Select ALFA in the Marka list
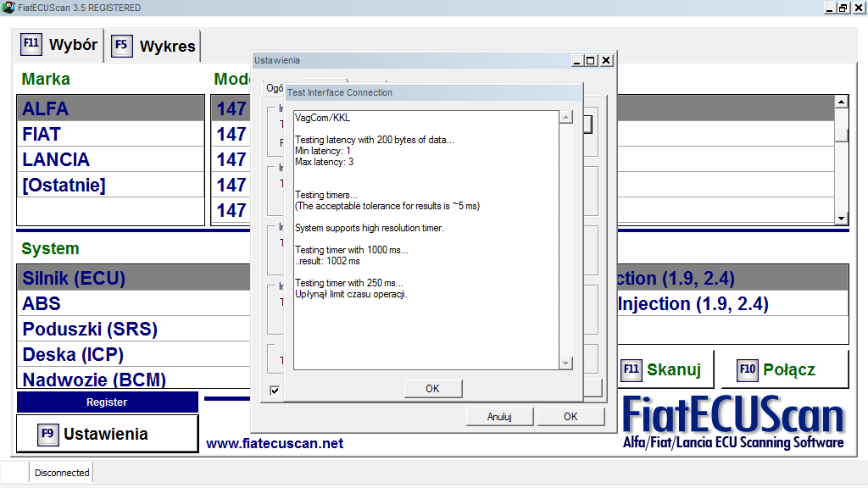Screen dimensions: 868x488 [111, 108]
